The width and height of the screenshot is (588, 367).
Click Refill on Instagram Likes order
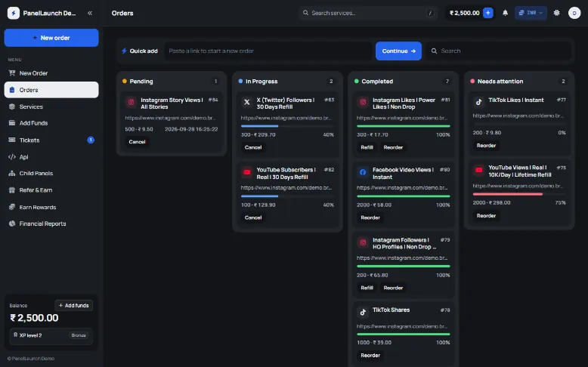[367, 147]
